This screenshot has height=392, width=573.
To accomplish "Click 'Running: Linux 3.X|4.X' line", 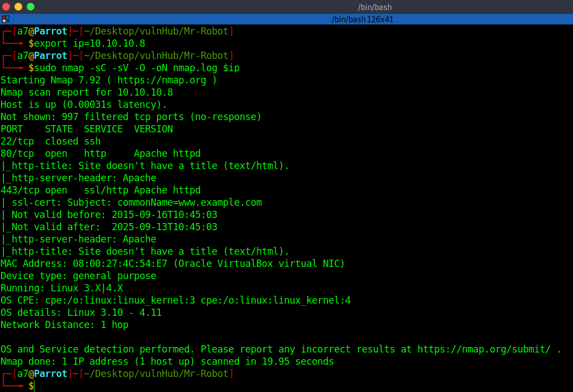I will (62, 288).
